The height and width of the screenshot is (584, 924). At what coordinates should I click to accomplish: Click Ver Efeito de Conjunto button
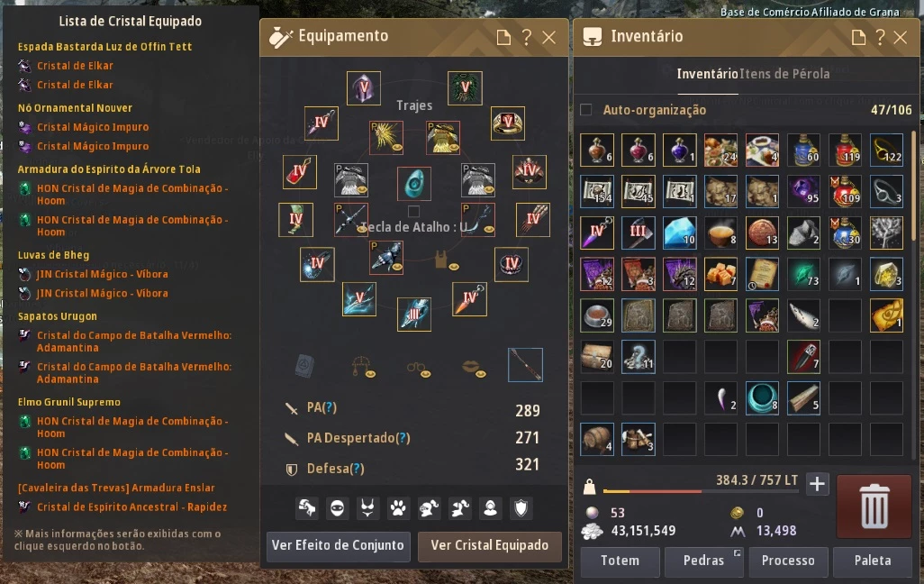338,545
